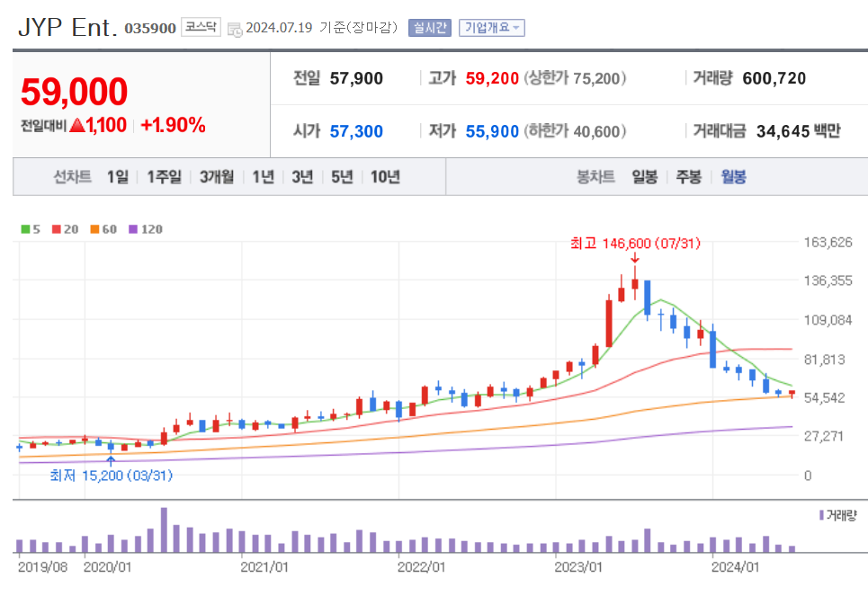Click the 봉차트 label
The image size is (868, 596).
click(595, 177)
